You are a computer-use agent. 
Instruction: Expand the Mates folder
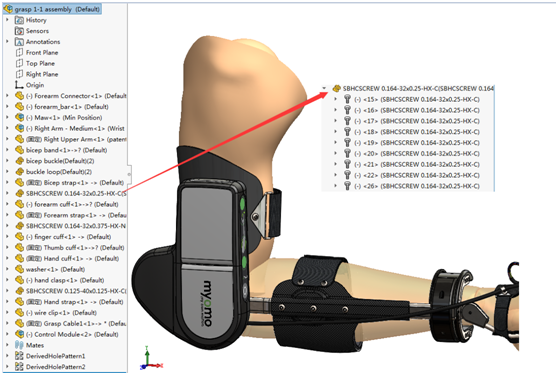click(7, 345)
